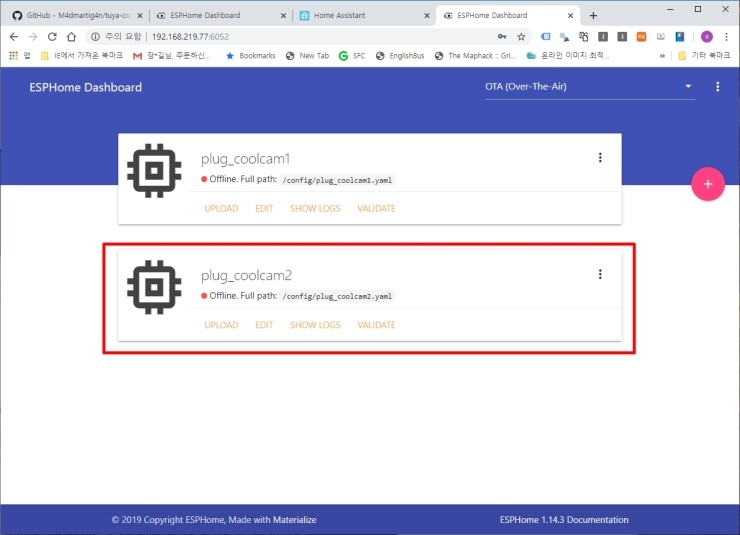The width and height of the screenshot is (740, 535).
Task: Open the New Tab bookmark
Action: click(307, 56)
